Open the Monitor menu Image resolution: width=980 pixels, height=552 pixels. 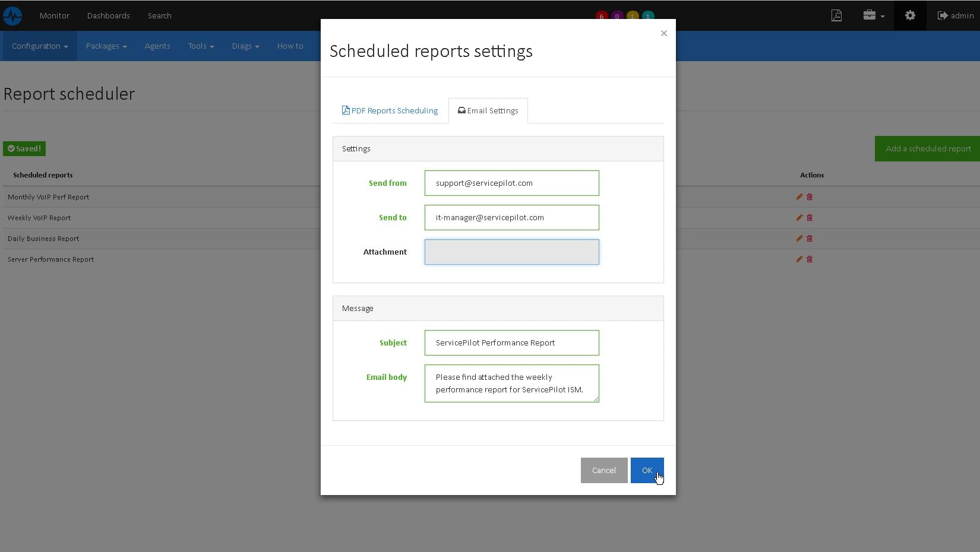(x=55, y=15)
